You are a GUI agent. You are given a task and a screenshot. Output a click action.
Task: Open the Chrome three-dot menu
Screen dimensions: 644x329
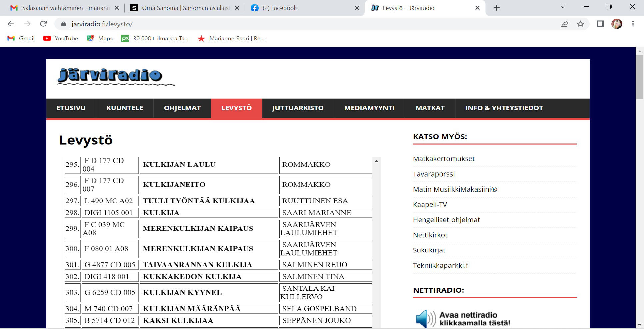click(x=633, y=24)
